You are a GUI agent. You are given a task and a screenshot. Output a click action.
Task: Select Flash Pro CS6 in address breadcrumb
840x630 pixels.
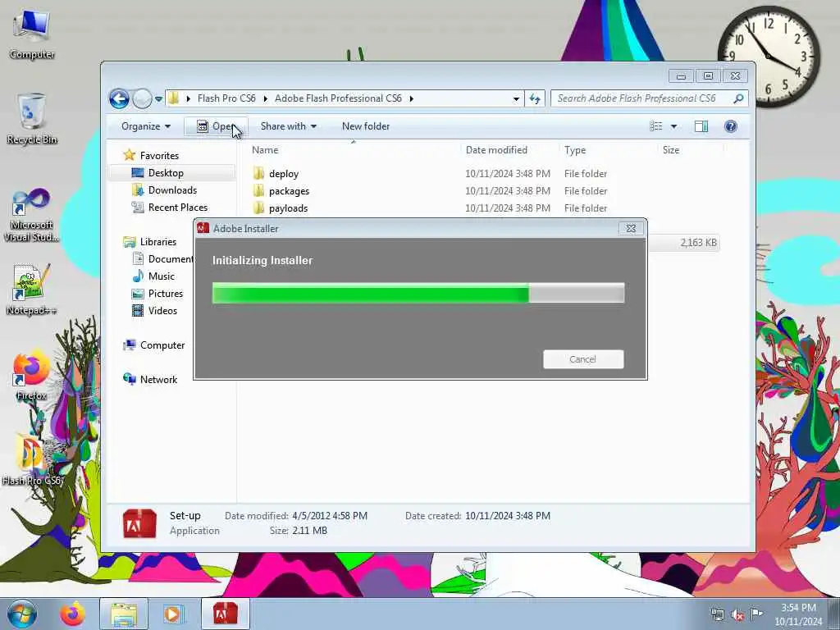(226, 98)
